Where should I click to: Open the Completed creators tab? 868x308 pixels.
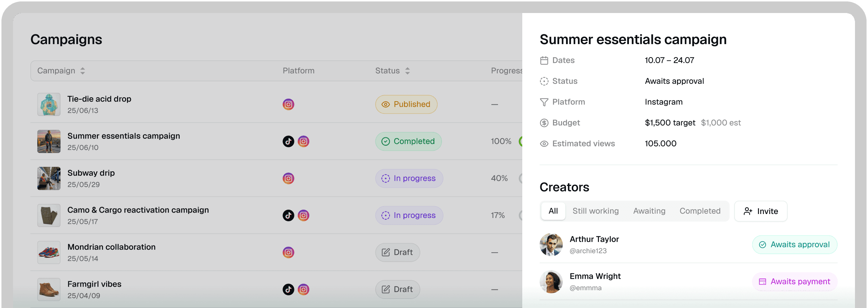(699, 211)
